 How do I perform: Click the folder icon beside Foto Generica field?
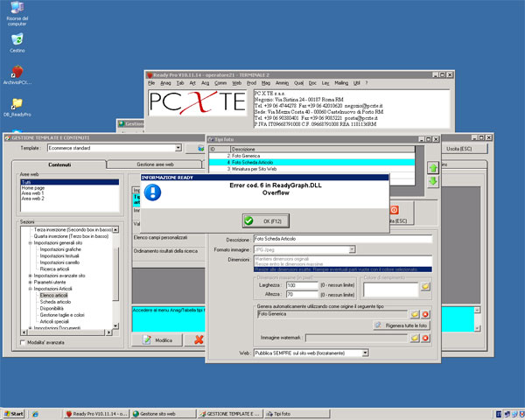[415, 314]
